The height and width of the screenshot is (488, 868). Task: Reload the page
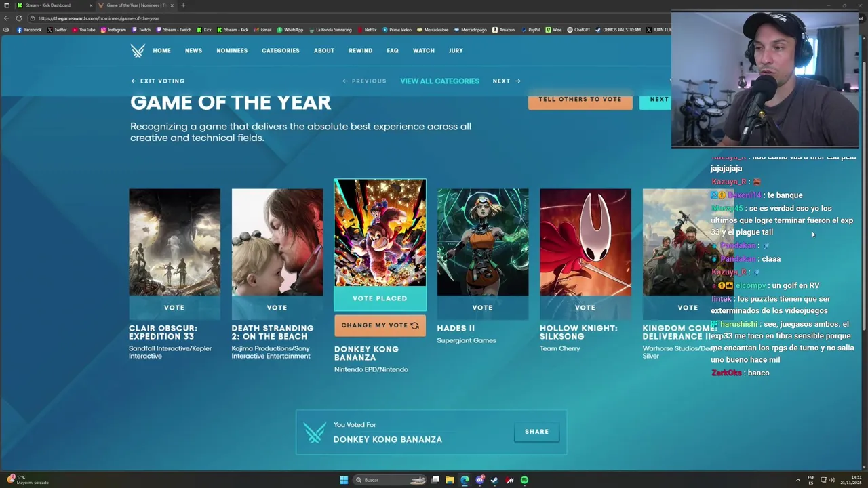[x=19, y=18]
